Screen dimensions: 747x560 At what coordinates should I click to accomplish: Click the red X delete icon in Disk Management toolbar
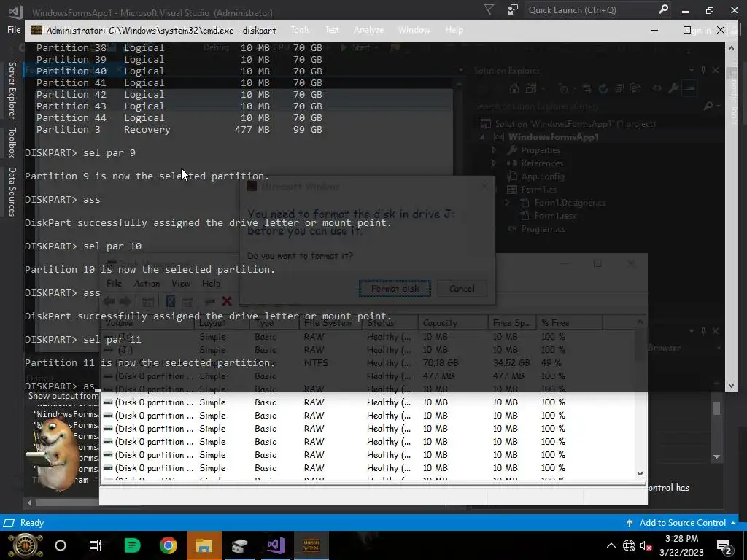click(x=227, y=301)
